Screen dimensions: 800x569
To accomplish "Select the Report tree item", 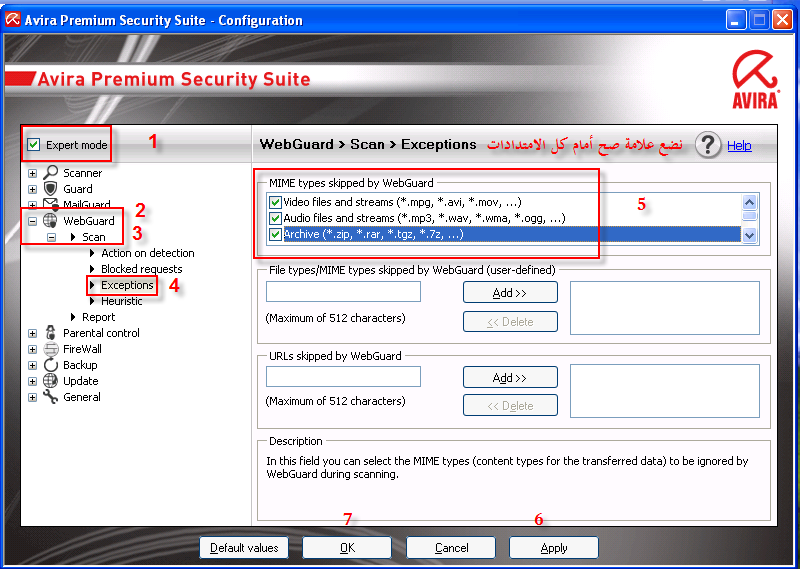I will (98, 317).
